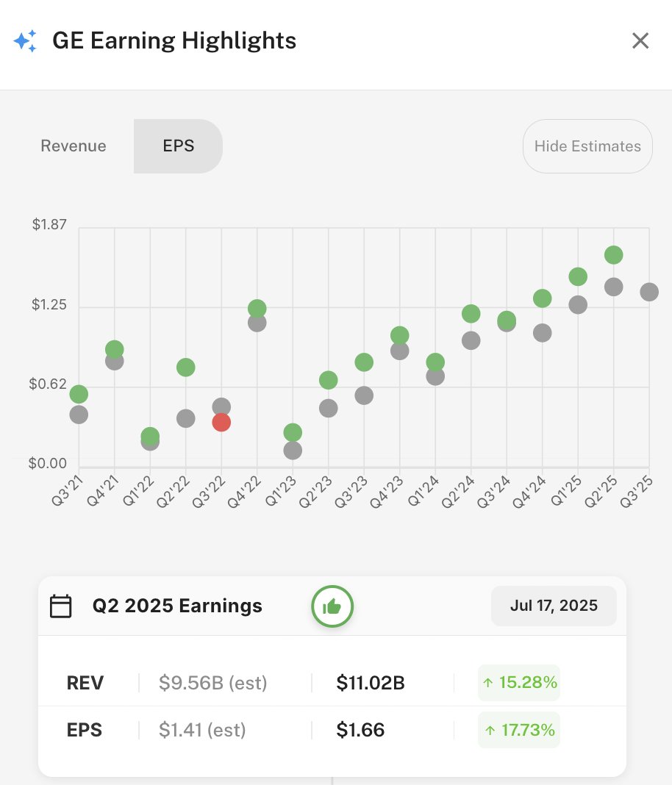Click the Q2 2025 Earnings heading

[x=177, y=606]
